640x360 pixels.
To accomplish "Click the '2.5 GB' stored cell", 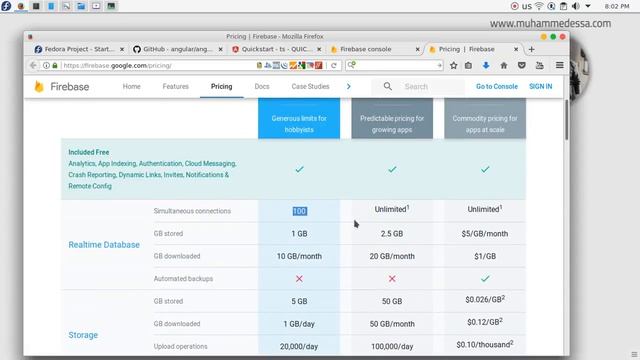I will (x=392, y=233).
